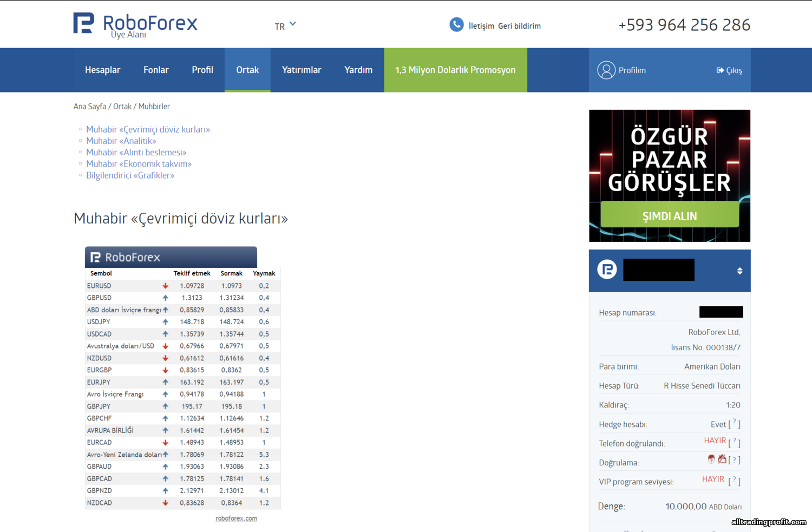Click the USDCAD up arrow
The image size is (812, 532).
coord(166,334)
